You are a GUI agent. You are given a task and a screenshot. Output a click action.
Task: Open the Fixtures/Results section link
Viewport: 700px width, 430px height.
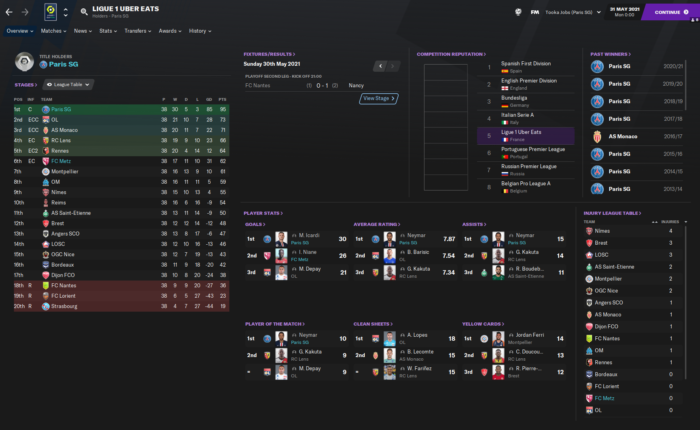coord(269,54)
